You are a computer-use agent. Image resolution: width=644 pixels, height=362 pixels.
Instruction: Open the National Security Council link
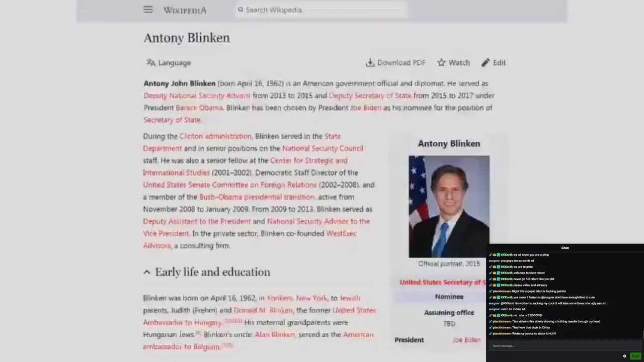323,148
